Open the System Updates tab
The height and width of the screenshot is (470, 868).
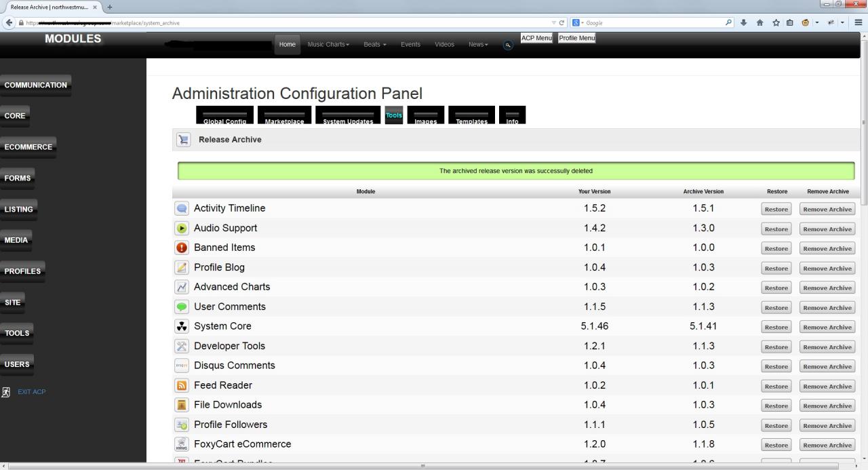pyautogui.click(x=348, y=116)
